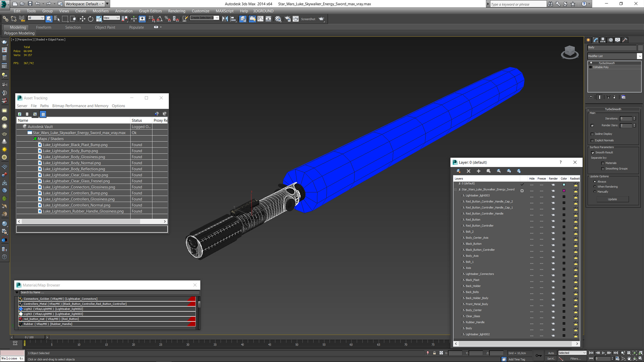
Task: Enable Smoothing Groups checkbox
Action: (x=603, y=169)
